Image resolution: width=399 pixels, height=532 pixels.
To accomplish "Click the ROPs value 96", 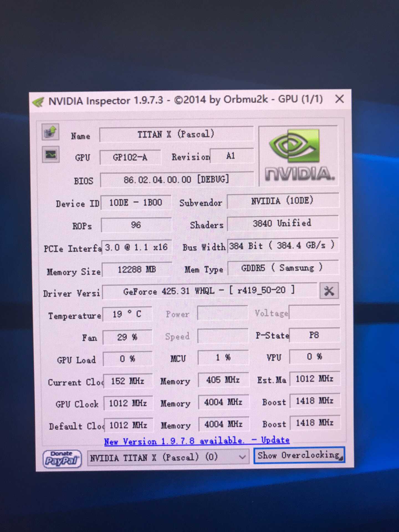I will pos(136,225).
